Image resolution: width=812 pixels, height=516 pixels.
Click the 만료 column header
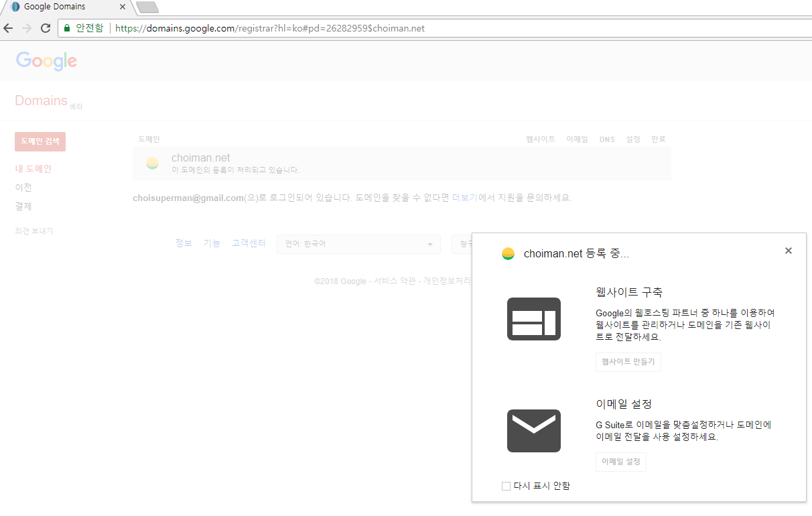click(659, 139)
